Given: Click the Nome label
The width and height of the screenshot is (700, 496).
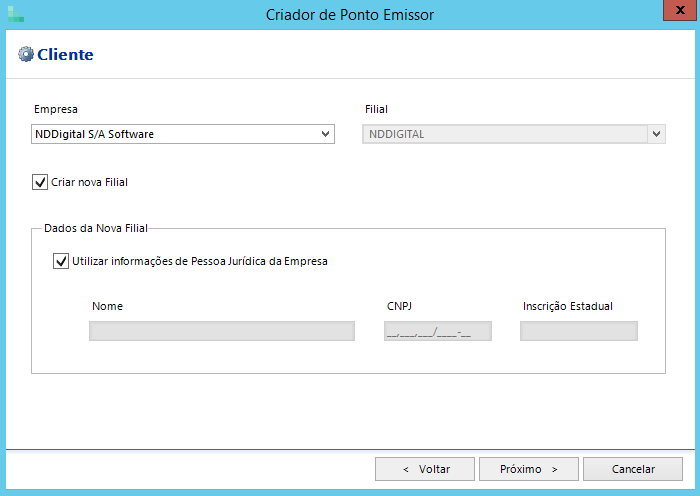Looking at the screenshot, I should tap(107, 306).
